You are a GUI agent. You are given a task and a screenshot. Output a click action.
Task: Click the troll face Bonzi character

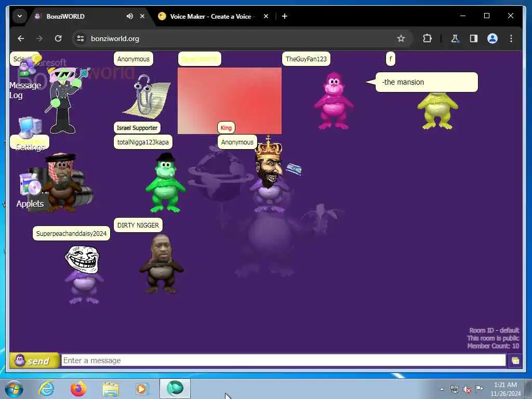click(83, 274)
